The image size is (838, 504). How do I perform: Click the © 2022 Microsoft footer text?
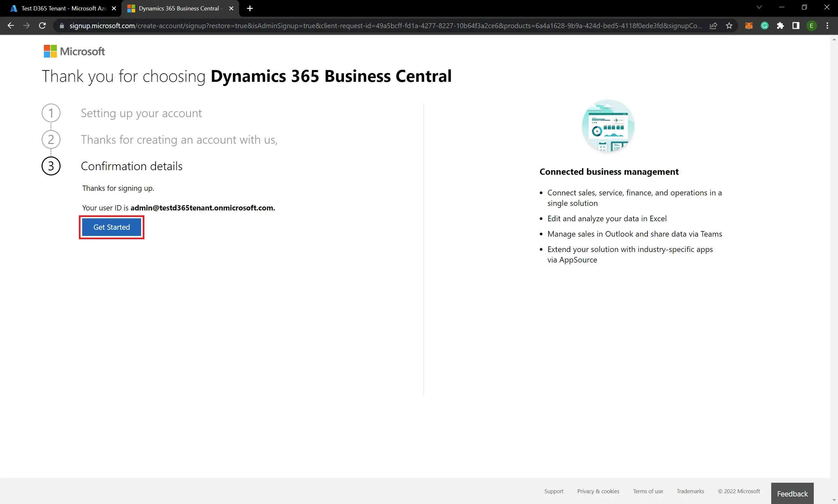739,491
